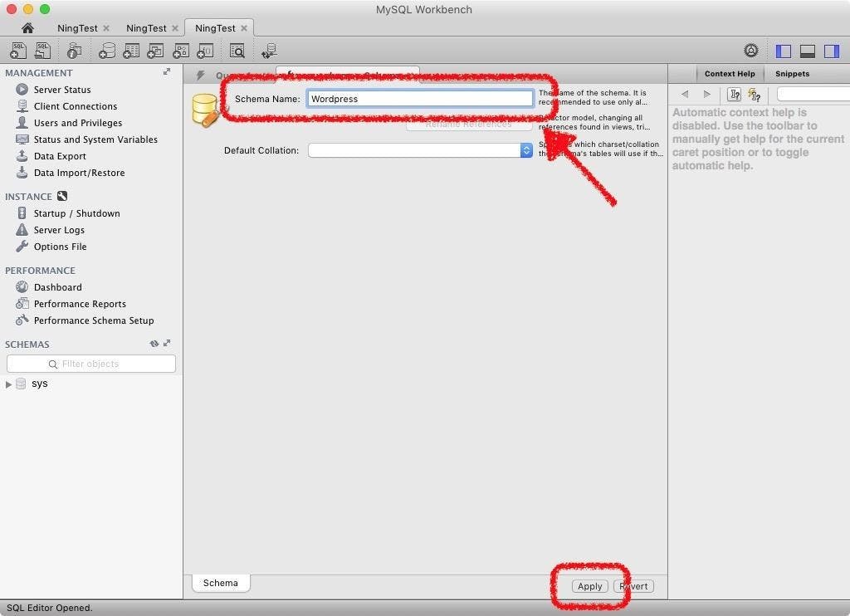Expand the sys schema tree
Viewport: 850px width, 616px height.
(8, 384)
